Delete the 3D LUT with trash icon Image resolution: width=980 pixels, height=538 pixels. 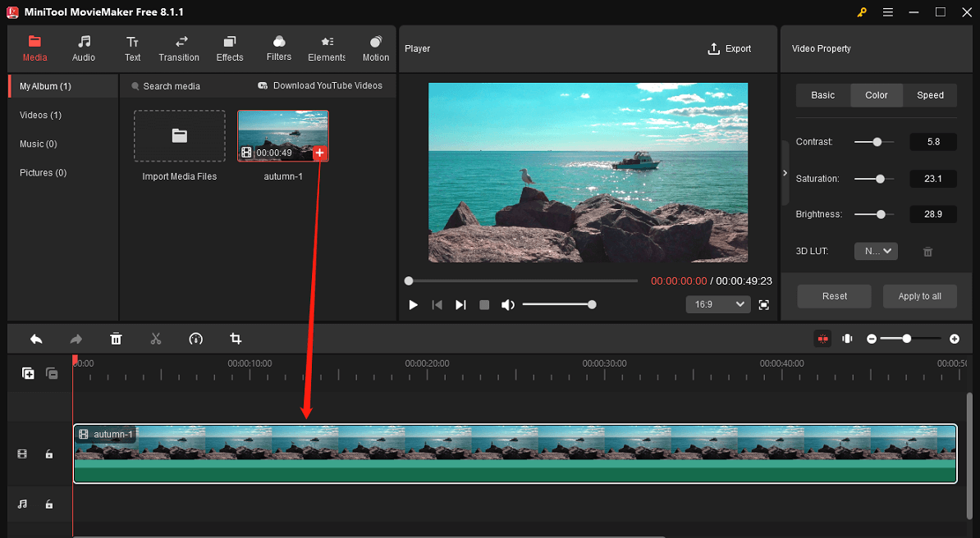tap(928, 252)
